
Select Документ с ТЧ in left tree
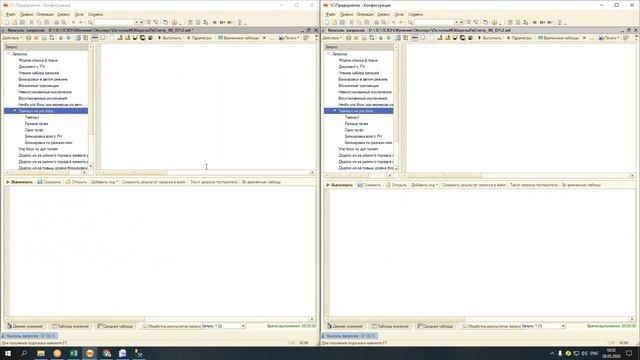tap(32, 67)
